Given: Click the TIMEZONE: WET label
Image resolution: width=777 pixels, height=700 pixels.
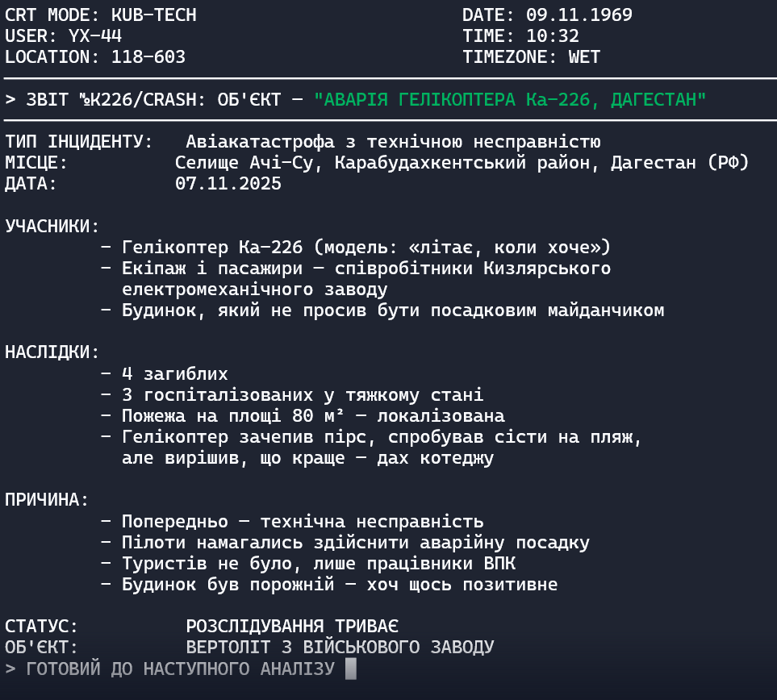Looking at the screenshot, I should 531,57.
